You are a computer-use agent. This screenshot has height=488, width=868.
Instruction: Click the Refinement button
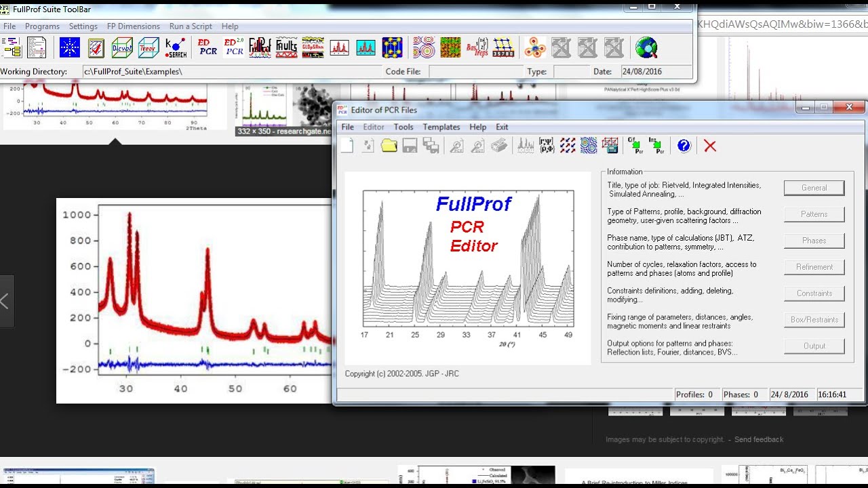pyautogui.click(x=814, y=267)
